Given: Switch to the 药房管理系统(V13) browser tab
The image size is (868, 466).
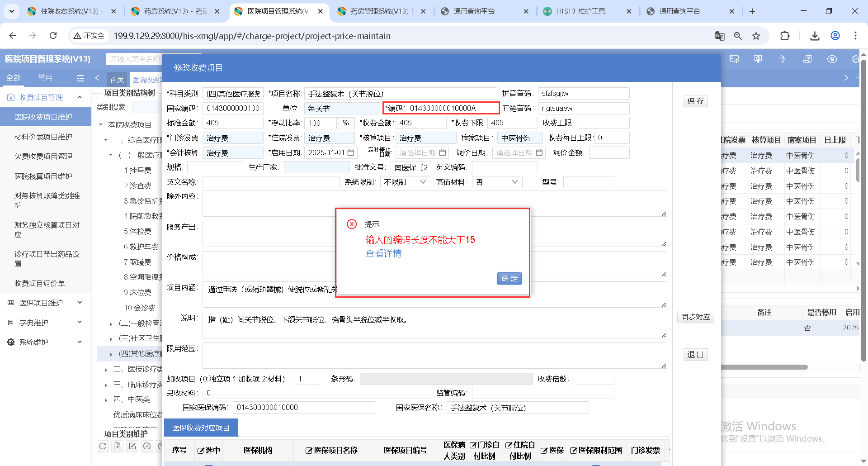Looking at the screenshot, I should 382,11.
